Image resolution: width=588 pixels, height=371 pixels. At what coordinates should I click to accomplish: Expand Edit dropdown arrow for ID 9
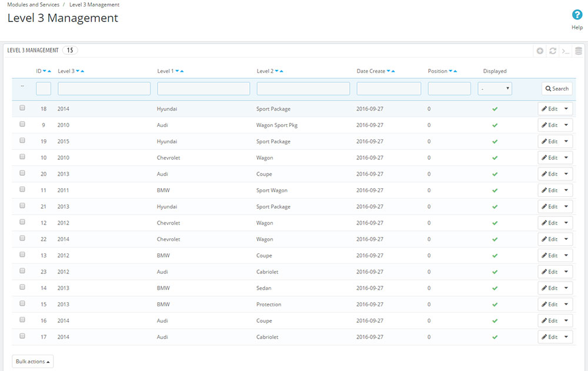pyautogui.click(x=566, y=125)
